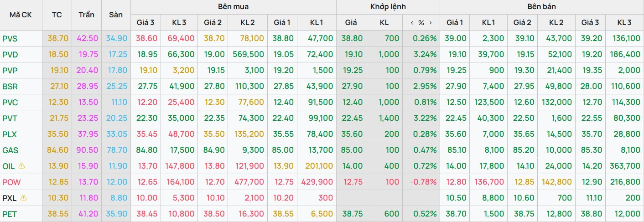Select the Bên bán header group
Viewport: 644px width, 222px height.
click(x=542, y=7)
